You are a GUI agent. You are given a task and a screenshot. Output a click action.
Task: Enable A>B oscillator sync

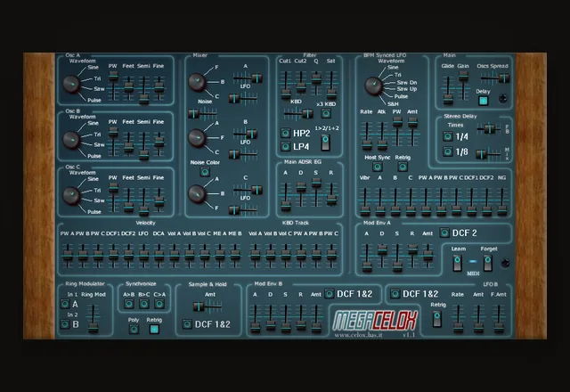129,304
